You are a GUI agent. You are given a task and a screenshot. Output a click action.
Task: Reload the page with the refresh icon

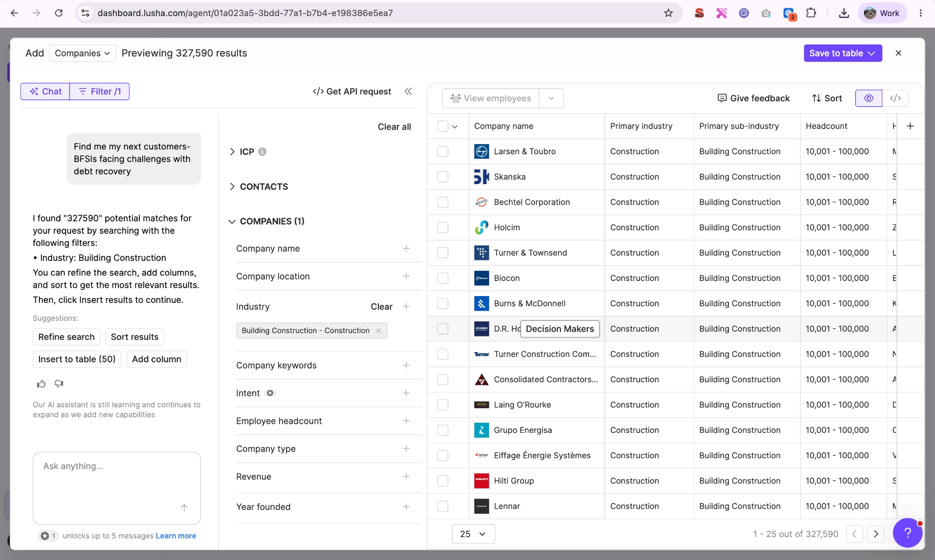pos(59,13)
